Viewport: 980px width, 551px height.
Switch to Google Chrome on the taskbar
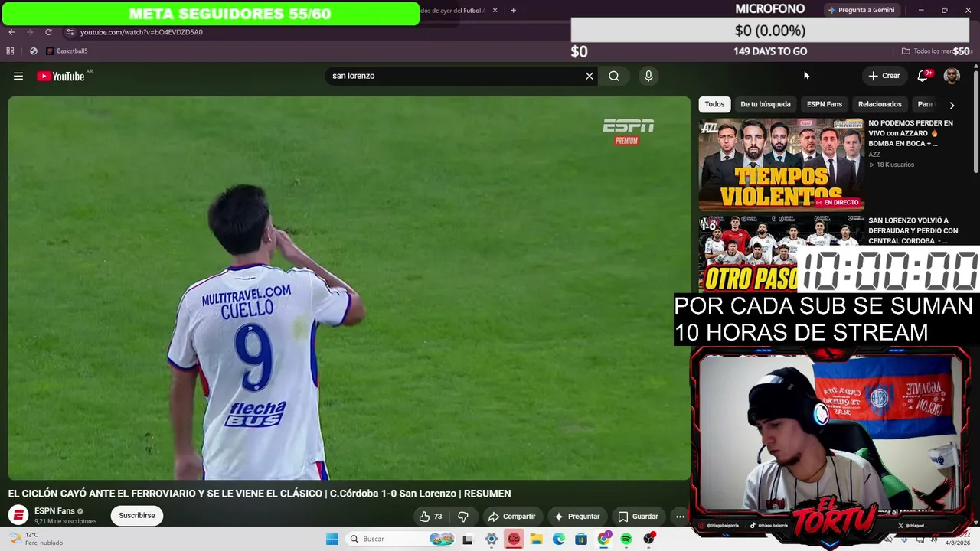coord(604,539)
